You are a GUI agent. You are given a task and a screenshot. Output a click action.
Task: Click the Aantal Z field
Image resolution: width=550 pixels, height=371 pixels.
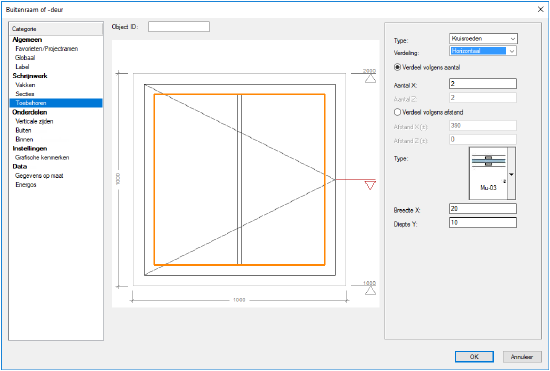click(x=483, y=97)
